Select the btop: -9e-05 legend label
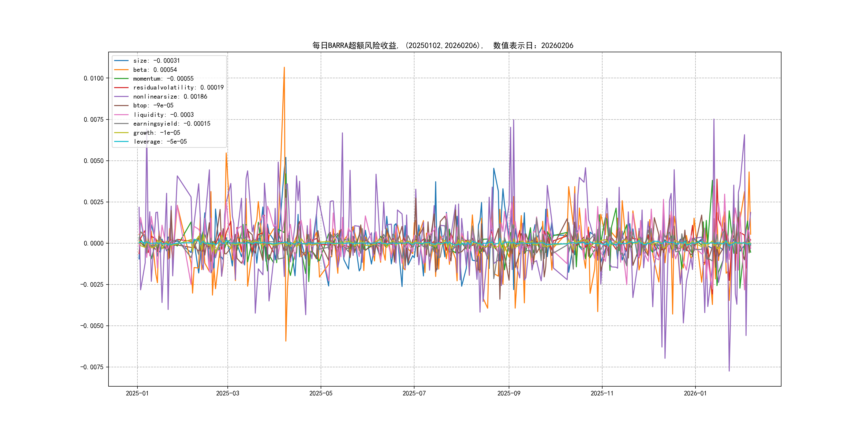868x434 pixels. (x=153, y=106)
